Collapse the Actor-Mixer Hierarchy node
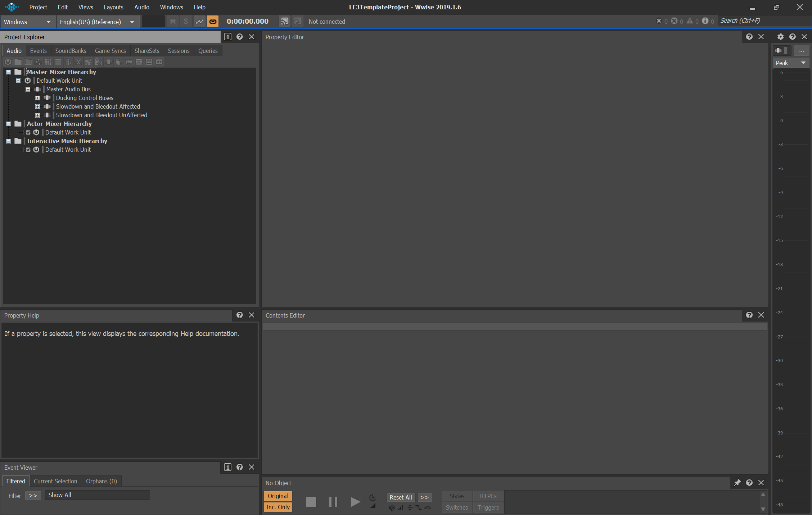 [8, 124]
